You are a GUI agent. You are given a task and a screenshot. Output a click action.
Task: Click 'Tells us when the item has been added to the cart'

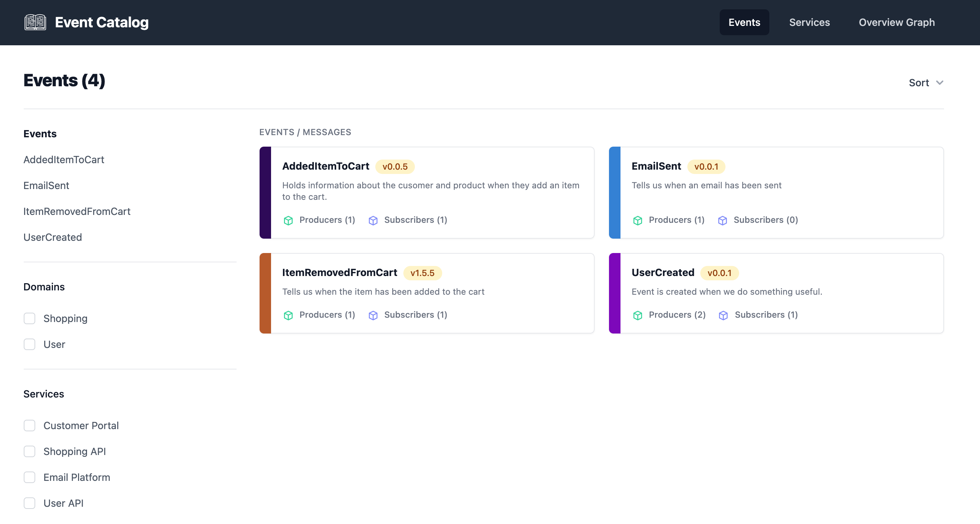click(383, 292)
